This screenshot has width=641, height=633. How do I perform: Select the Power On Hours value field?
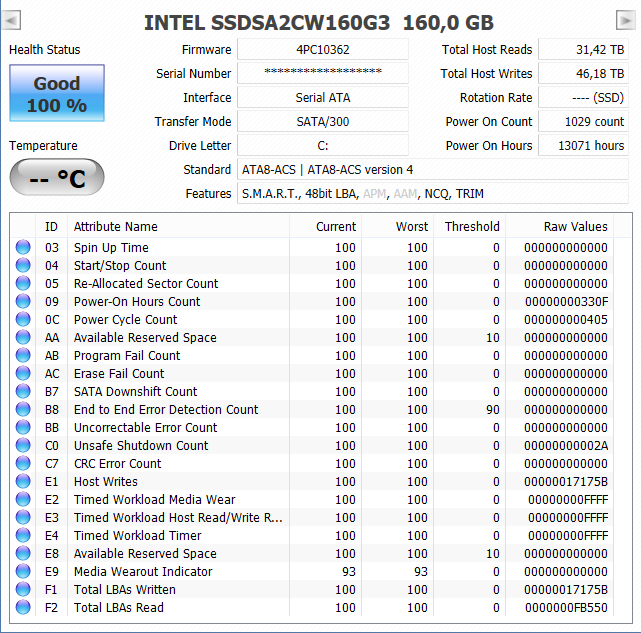point(583,146)
